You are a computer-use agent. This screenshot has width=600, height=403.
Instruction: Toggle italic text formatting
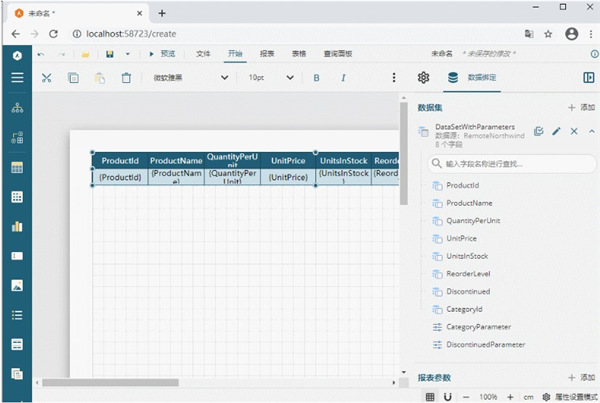[x=343, y=77]
